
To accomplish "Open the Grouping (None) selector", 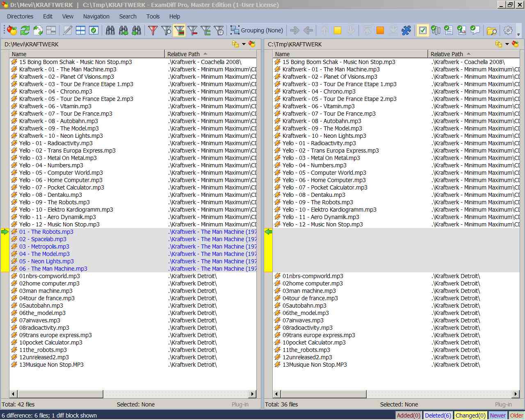I will tap(257, 30).
